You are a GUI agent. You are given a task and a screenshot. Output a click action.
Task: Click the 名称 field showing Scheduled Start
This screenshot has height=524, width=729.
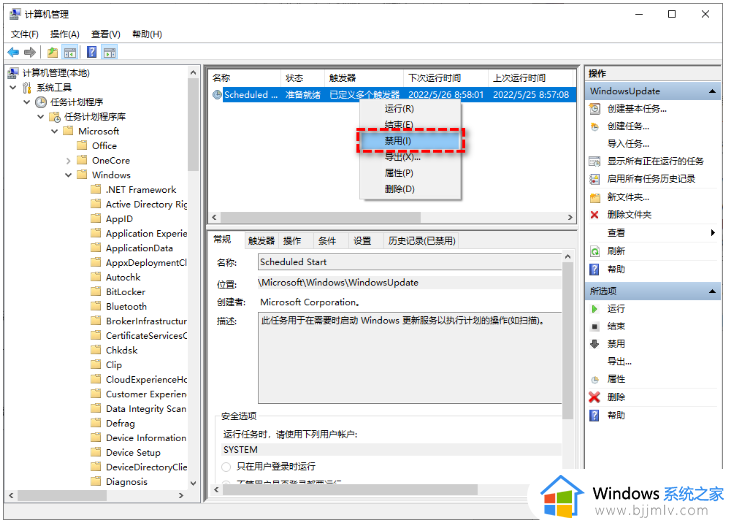click(x=410, y=262)
